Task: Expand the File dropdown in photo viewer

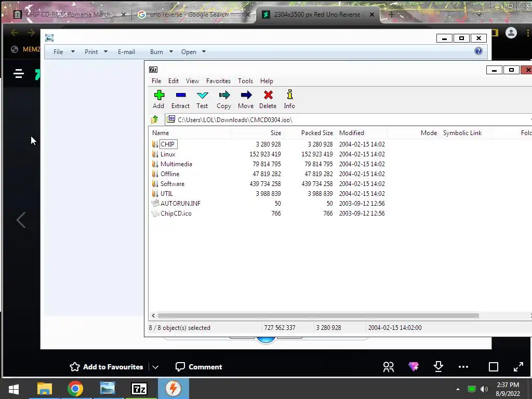Action: pos(73,51)
